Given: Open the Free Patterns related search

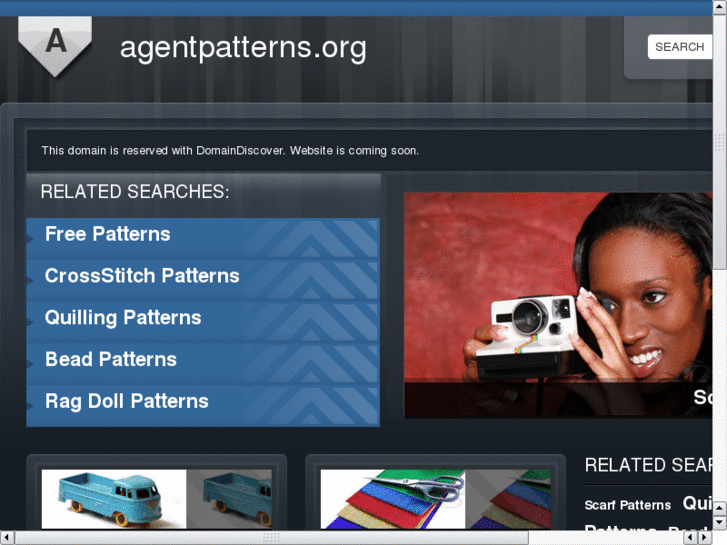Looking at the screenshot, I should coord(108,234).
